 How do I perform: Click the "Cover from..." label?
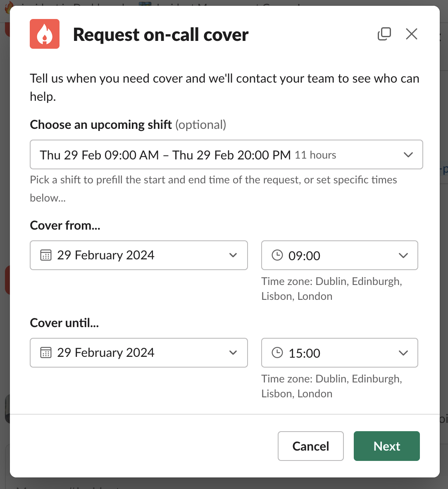pyautogui.click(x=65, y=226)
